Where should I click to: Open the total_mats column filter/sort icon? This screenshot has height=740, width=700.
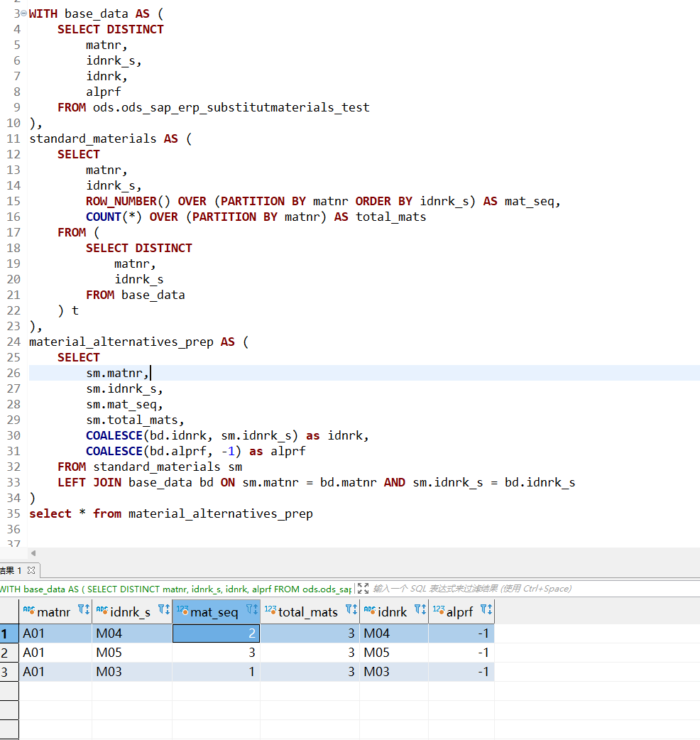(351, 610)
